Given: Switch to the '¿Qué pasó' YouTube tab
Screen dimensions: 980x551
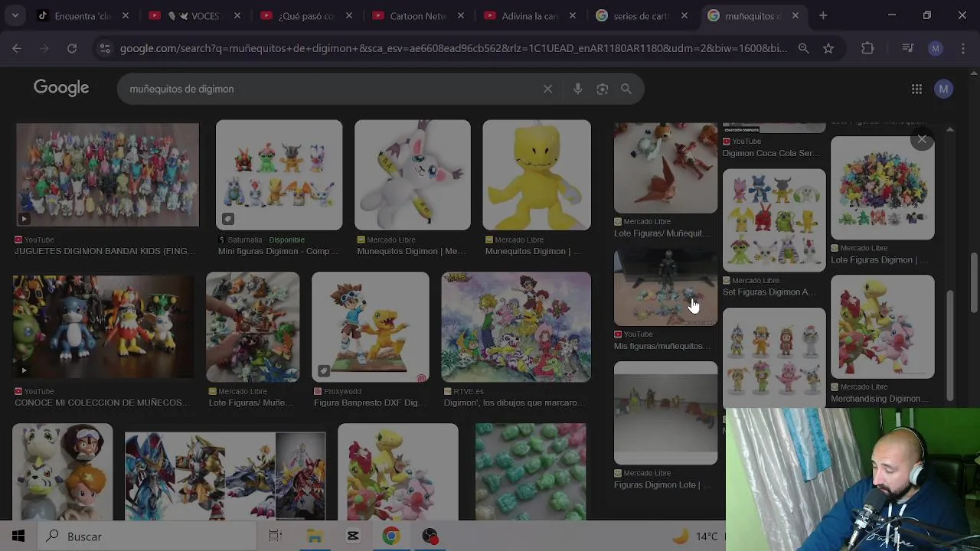Looking at the screenshot, I should tap(306, 15).
